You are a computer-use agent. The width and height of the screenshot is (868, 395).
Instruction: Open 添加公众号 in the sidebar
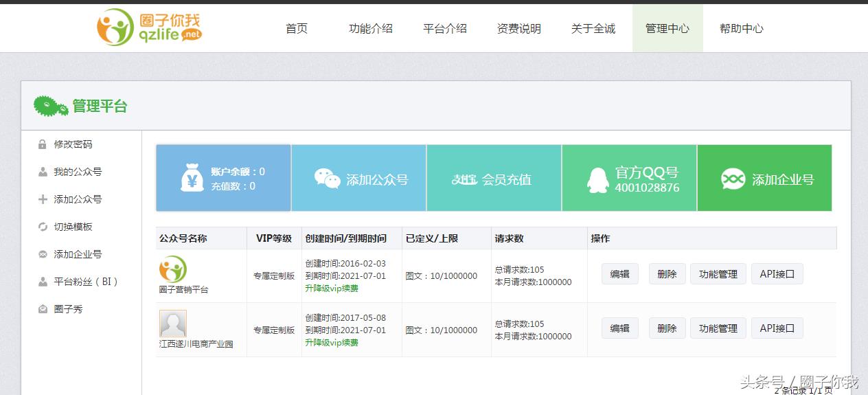click(x=78, y=199)
